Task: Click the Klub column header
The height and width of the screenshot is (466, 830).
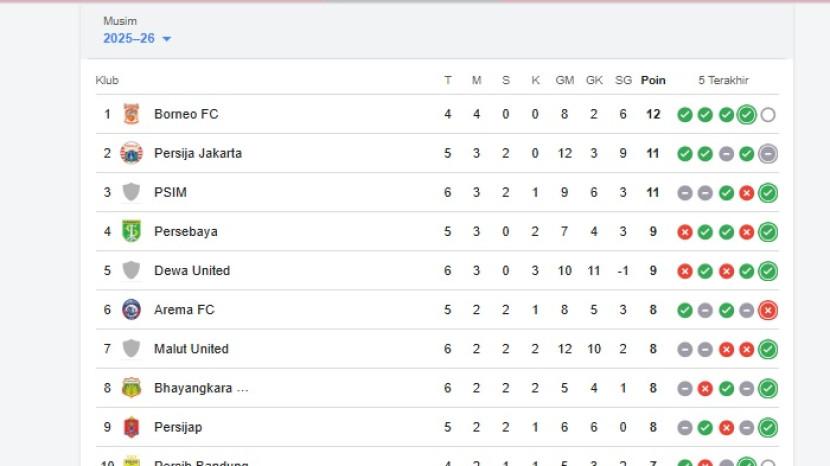Action: pos(107,80)
